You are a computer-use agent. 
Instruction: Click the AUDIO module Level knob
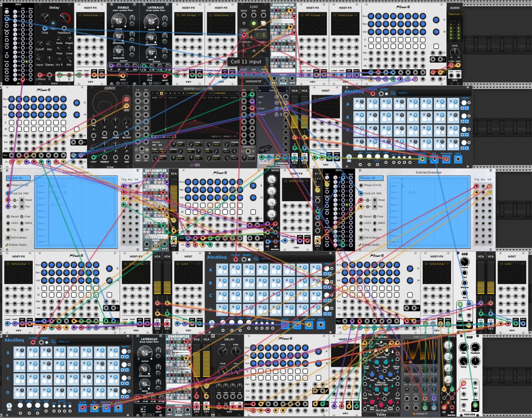coord(455,52)
